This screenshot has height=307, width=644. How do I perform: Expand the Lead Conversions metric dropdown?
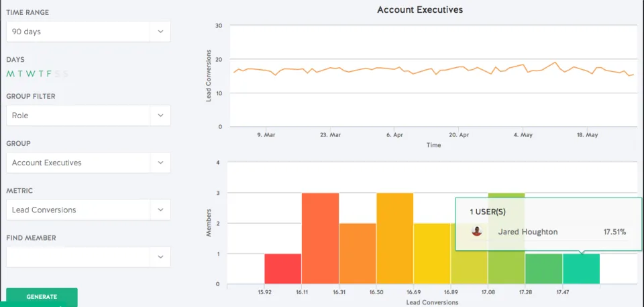[x=160, y=210]
